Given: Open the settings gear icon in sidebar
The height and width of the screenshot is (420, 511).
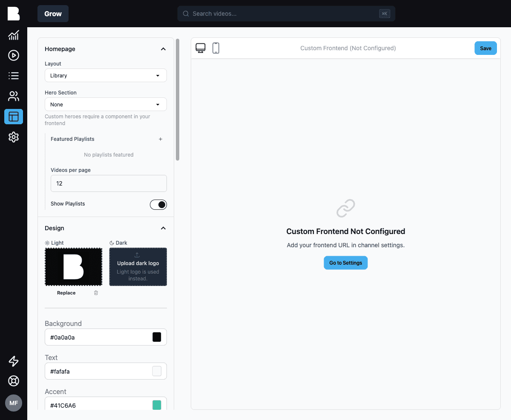Looking at the screenshot, I should click(x=14, y=137).
